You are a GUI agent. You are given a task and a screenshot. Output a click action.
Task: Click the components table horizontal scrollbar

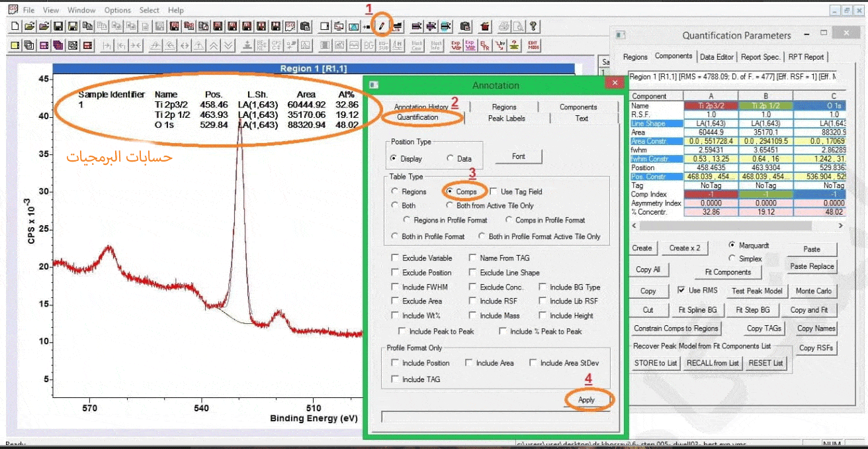click(x=736, y=225)
